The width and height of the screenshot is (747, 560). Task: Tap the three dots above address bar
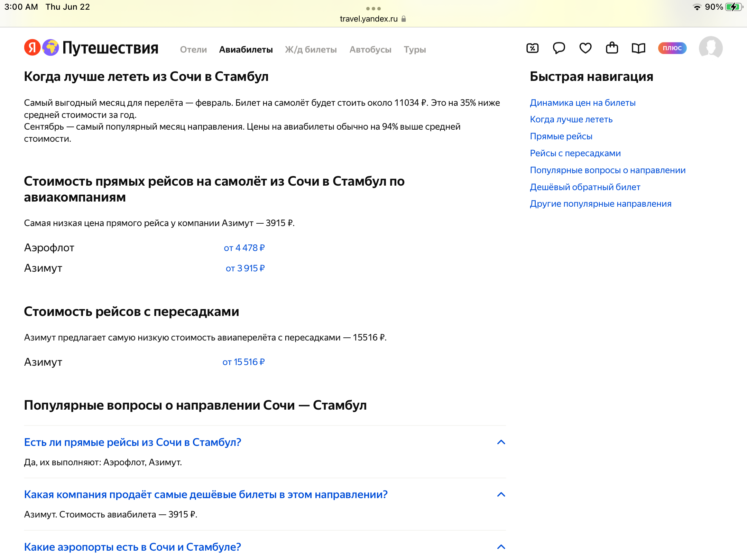point(373,8)
